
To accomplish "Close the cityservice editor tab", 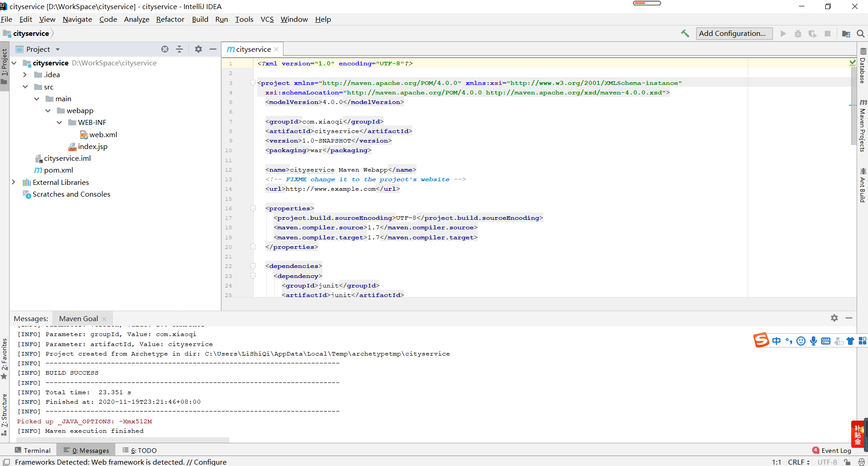I will coord(276,50).
